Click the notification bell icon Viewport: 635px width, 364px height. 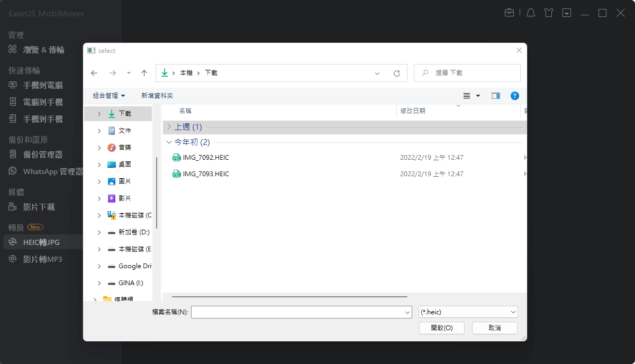[x=530, y=12]
